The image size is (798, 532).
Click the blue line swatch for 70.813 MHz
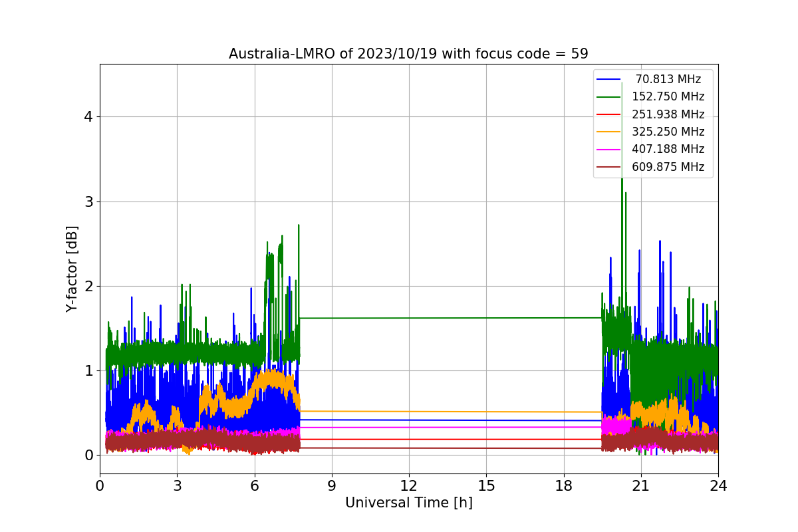point(608,79)
